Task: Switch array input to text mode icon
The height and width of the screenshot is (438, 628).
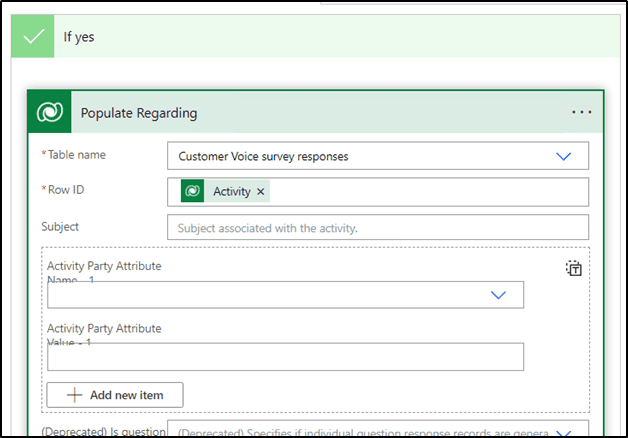Action: (574, 268)
